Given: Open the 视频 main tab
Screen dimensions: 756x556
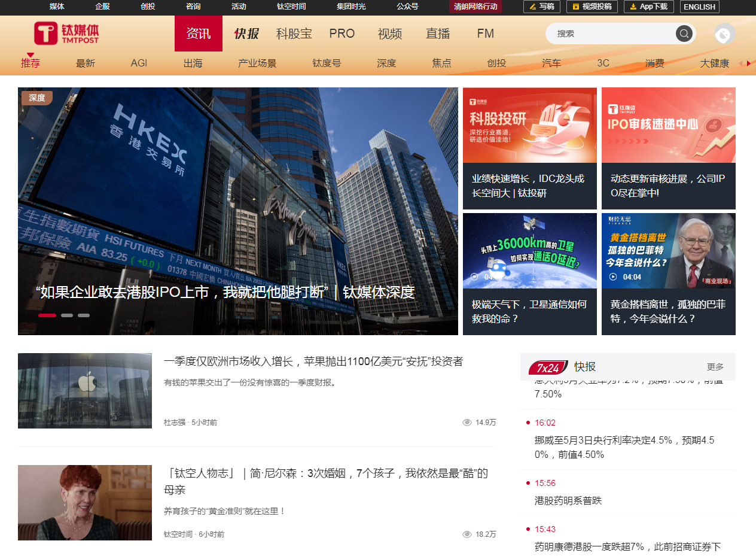Looking at the screenshot, I should (x=390, y=34).
